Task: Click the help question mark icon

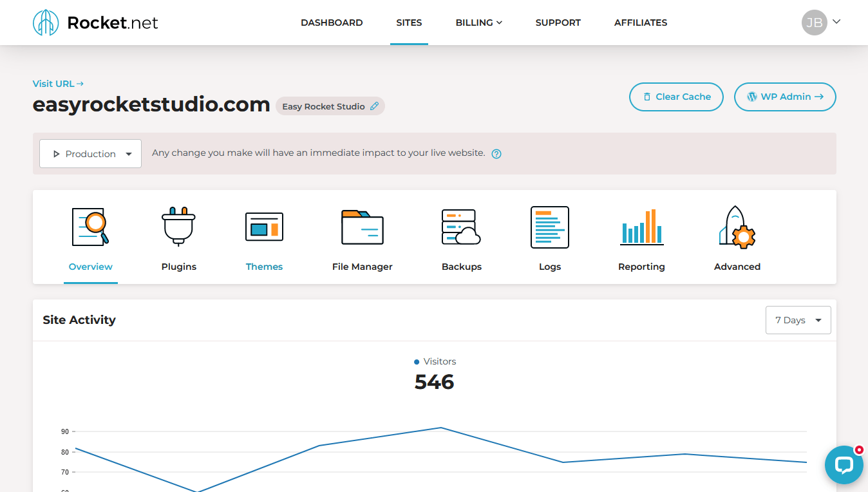Action: pos(496,154)
